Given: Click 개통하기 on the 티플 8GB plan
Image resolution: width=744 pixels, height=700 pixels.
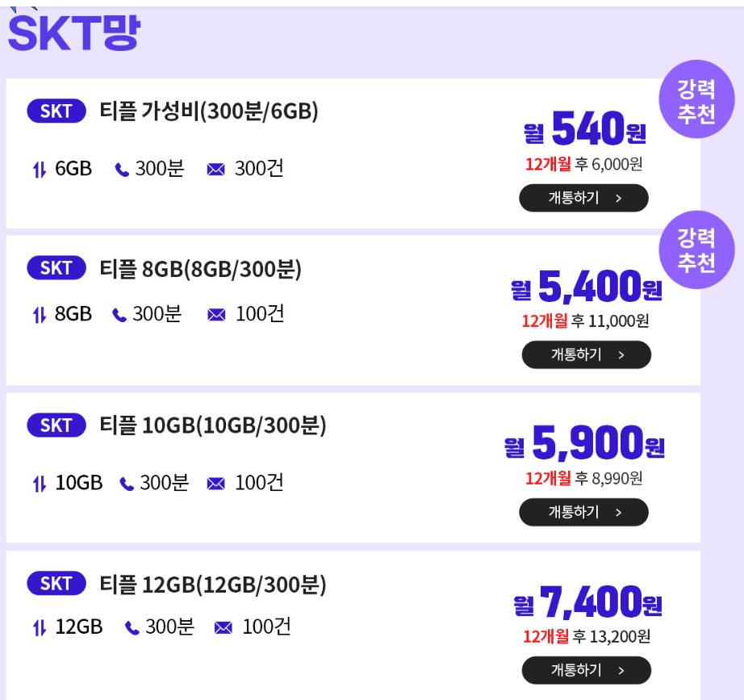Looking at the screenshot, I should click(x=587, y=354).
